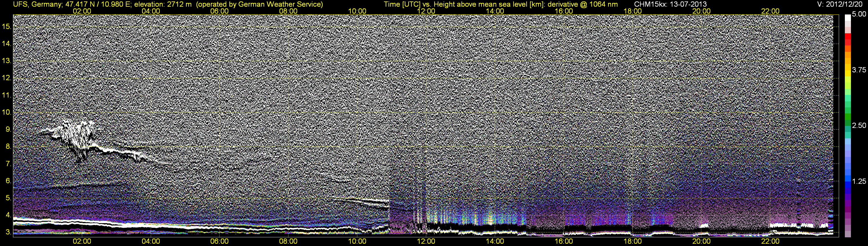Image resolution: width=868 pixels, height=246 pixels.
Task: Click the 4 km height axis label
Action: [x=8, y=215]
